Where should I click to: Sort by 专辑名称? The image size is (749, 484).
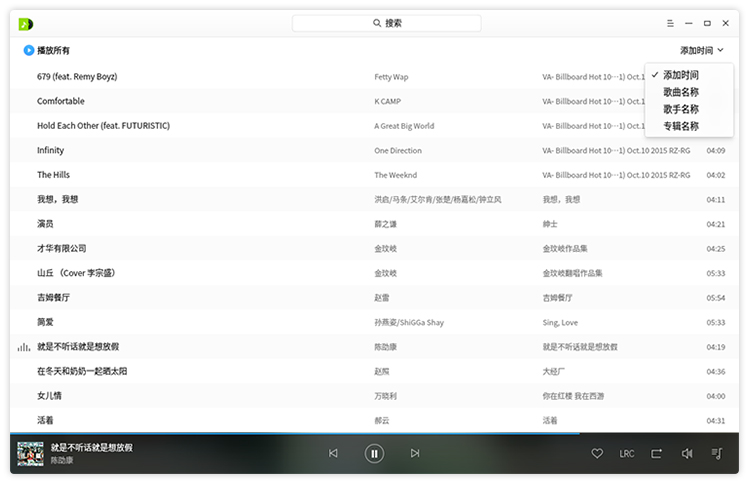tap(681, 126)
